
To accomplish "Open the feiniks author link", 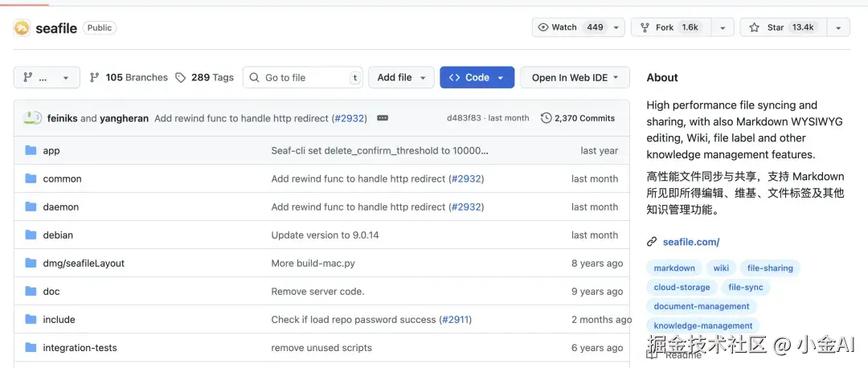I will 63,118.
